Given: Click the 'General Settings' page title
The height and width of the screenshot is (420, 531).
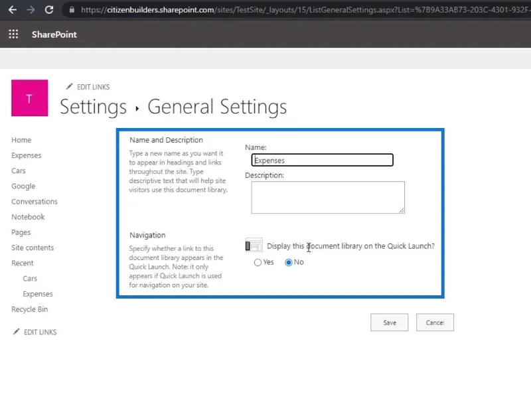Looking at the screenshot, I should tap(217, 107).
